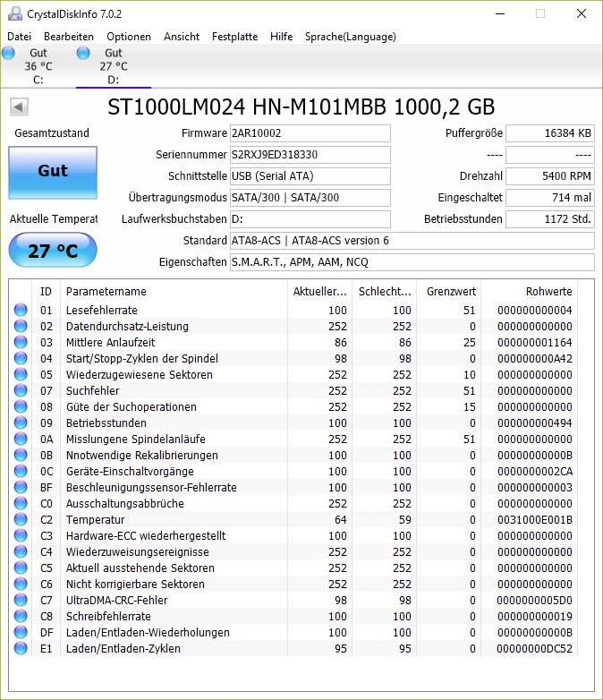
Task: Open the Sprache(Language) menu
Action: (x=351, y=37)
